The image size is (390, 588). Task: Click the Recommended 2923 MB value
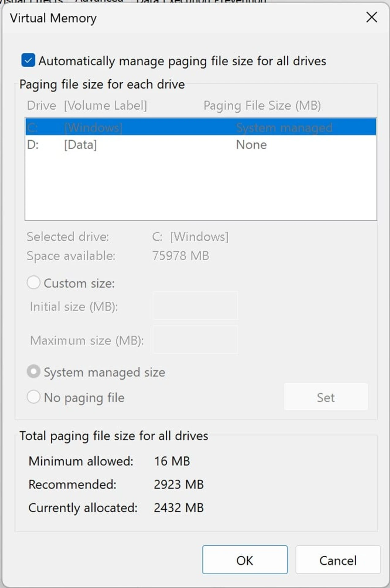(179, 484)
